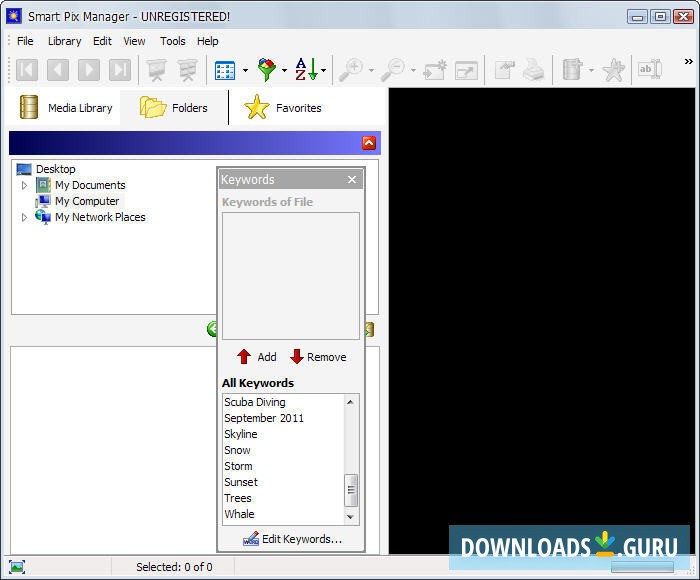
Task: Click the full screen view icon
Action: pyautogui.click(x=466, y=71)
